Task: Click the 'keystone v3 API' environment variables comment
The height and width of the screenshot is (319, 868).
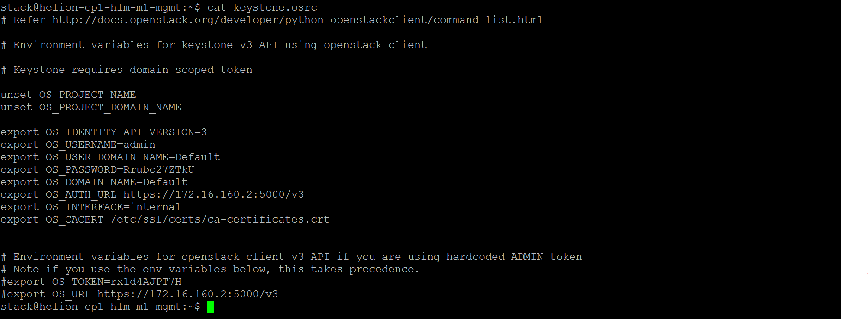Action: pos(214,45)
